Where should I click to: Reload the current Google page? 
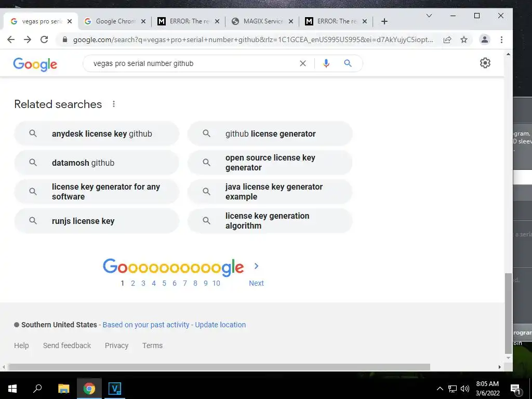coord(44,39)
